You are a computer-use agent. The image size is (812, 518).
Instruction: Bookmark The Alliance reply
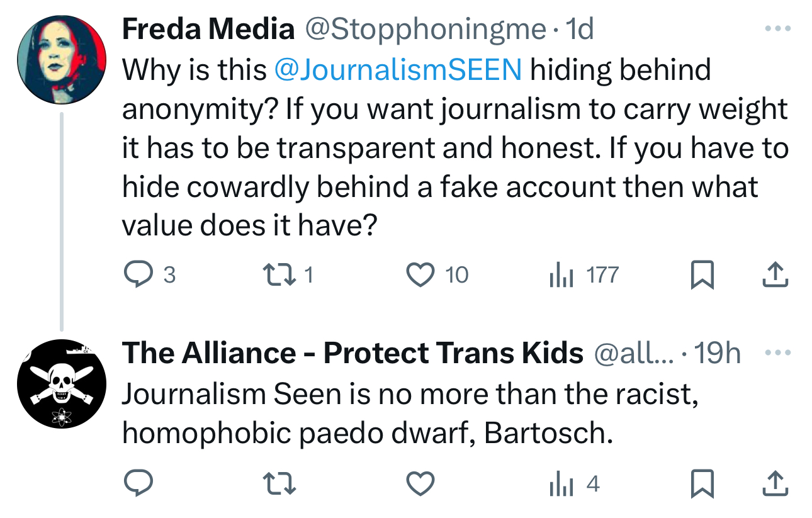coord(702,485)
